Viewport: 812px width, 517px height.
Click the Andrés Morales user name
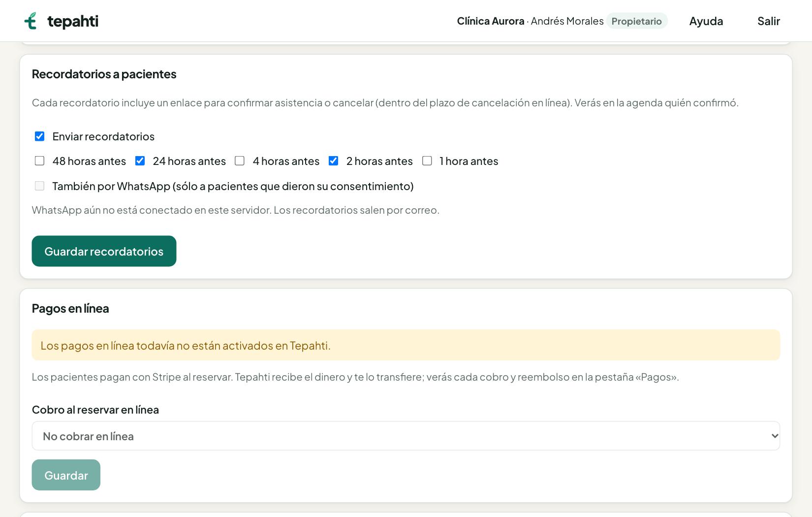pos(567,21)
